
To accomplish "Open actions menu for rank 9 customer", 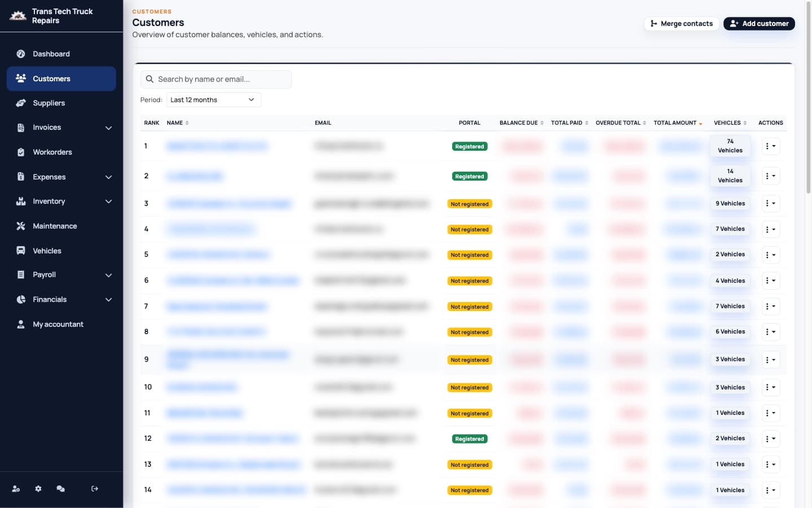I will coord(770,360).
